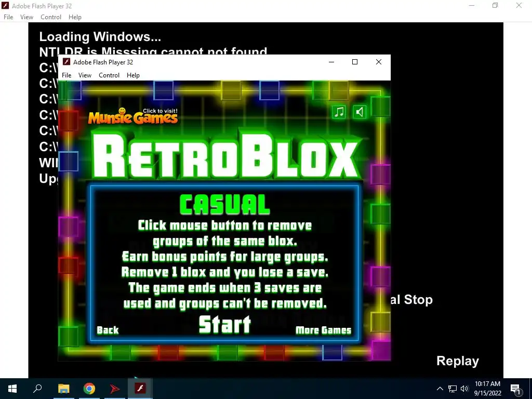Open the volume tray icon
Viewport: 532px width, 399px height.
point(464,389)
